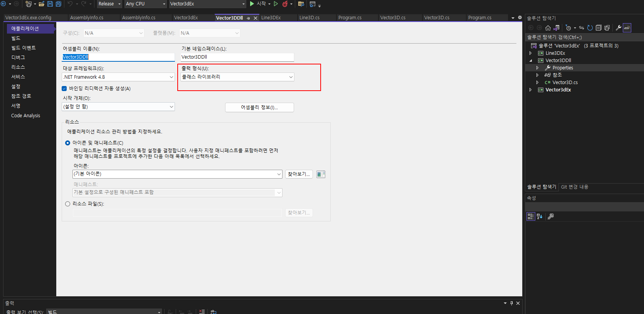The width and height of the screenshot is (644, 314).
Task: Select the 리소스 파일 radio button
Action: click(68, 204)
